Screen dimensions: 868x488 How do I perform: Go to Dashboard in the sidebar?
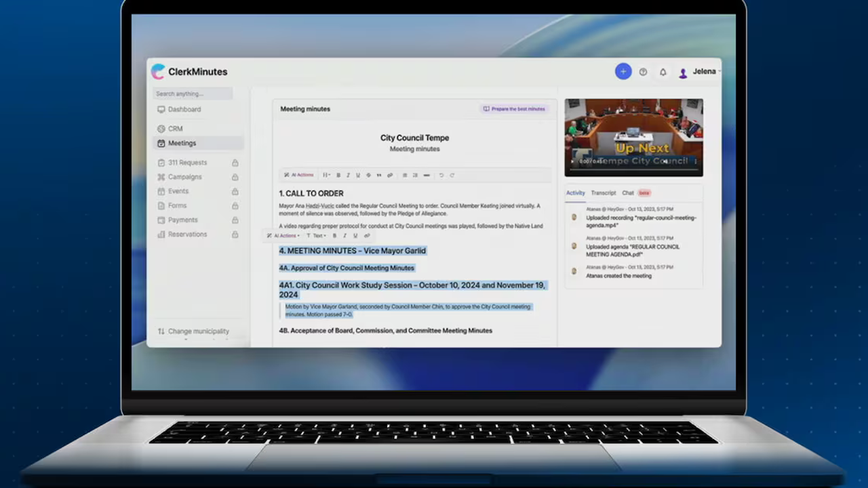click(184, 110)
